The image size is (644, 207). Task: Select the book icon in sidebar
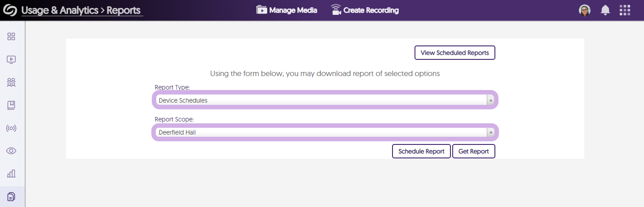click(x=12, y=105)
